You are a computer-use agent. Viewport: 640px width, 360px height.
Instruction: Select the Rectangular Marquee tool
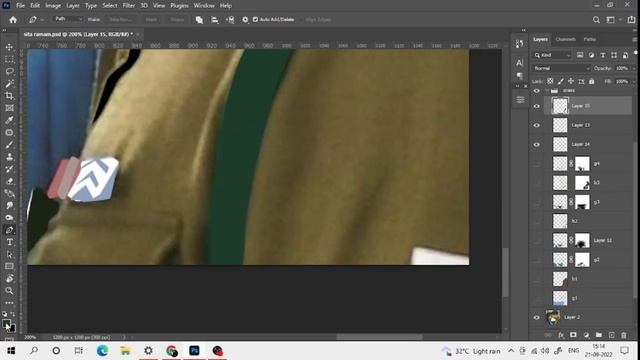pos(9,60)
